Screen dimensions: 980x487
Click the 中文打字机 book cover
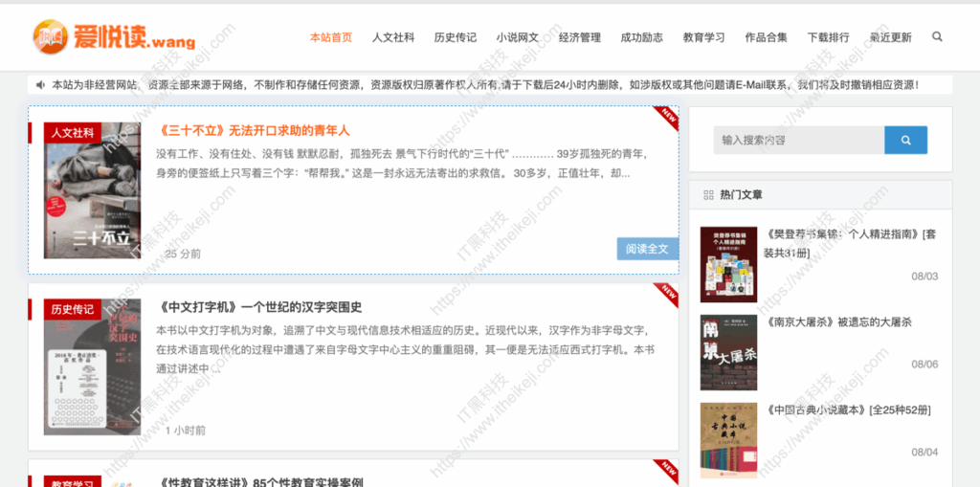(93, 367)
